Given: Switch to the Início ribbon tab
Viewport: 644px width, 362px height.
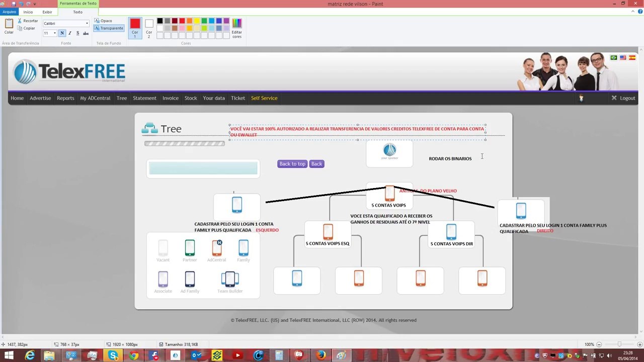Looking at the screenshot, I should click(x=28, y=12).
